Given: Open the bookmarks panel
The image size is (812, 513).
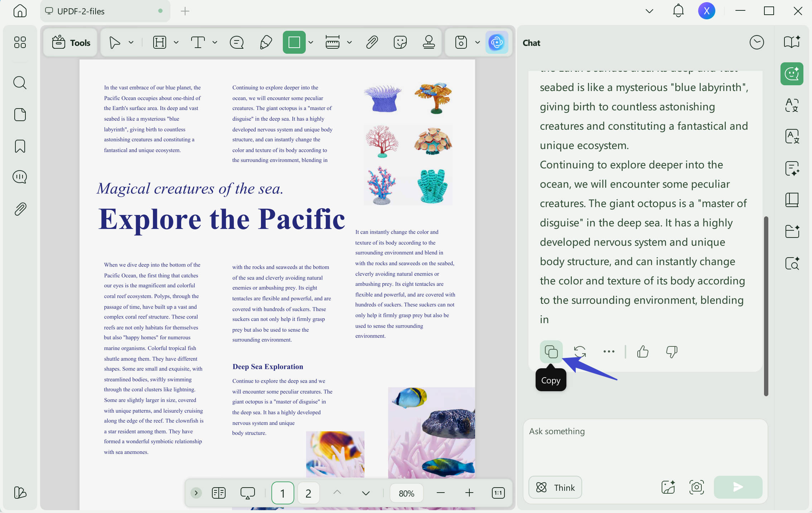Looking at the screenshot, I should (x=20, y=146).
